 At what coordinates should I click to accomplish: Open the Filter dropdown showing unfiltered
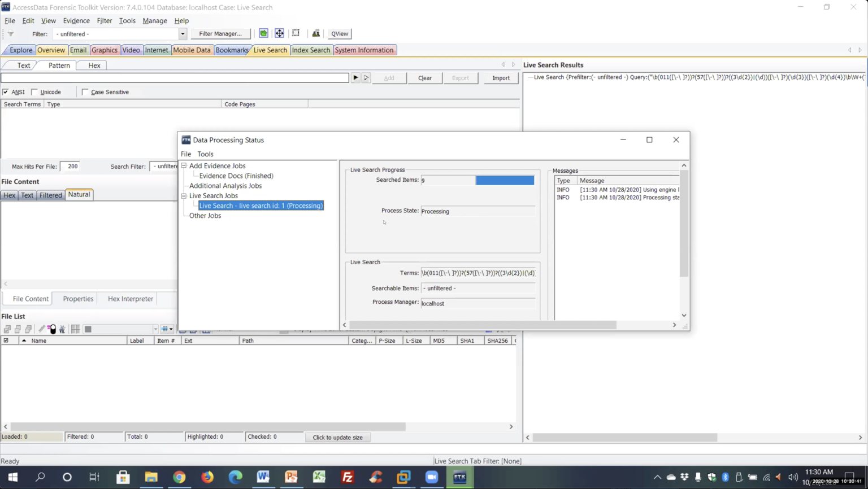click(182, 34)
